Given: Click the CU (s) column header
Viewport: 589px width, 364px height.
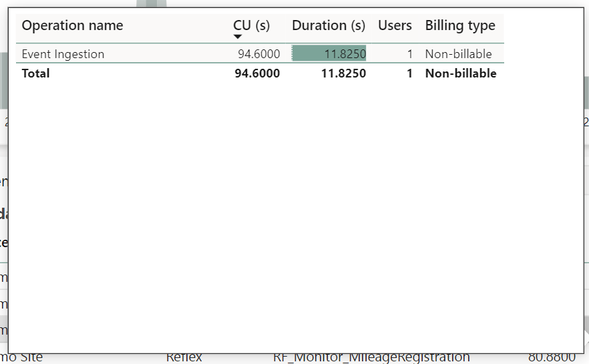Looking at the screenshot, I should tap(251, 25).
